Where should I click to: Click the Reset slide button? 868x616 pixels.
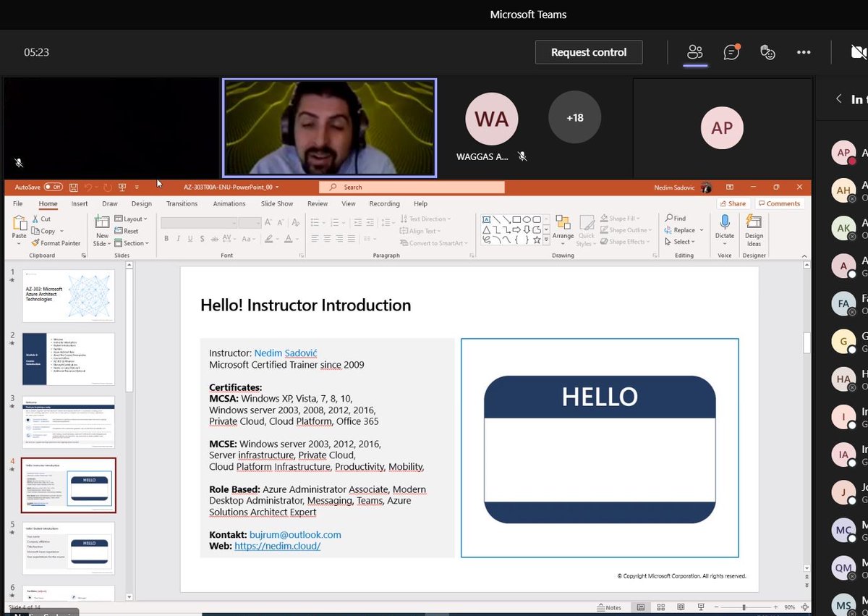pyautogui.click(x=127, y=231)
